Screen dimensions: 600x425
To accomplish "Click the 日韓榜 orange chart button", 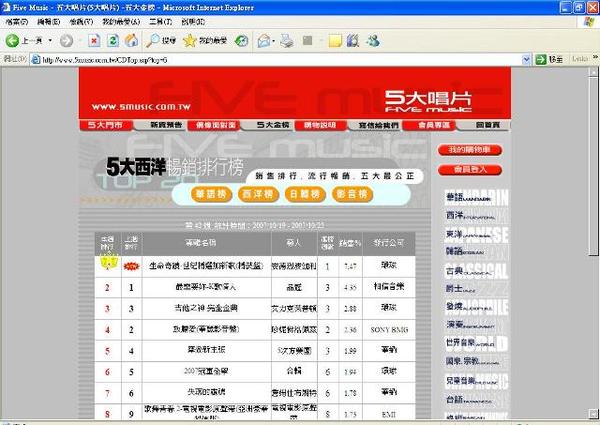I will pyautogui.click(x=305, y=194).
